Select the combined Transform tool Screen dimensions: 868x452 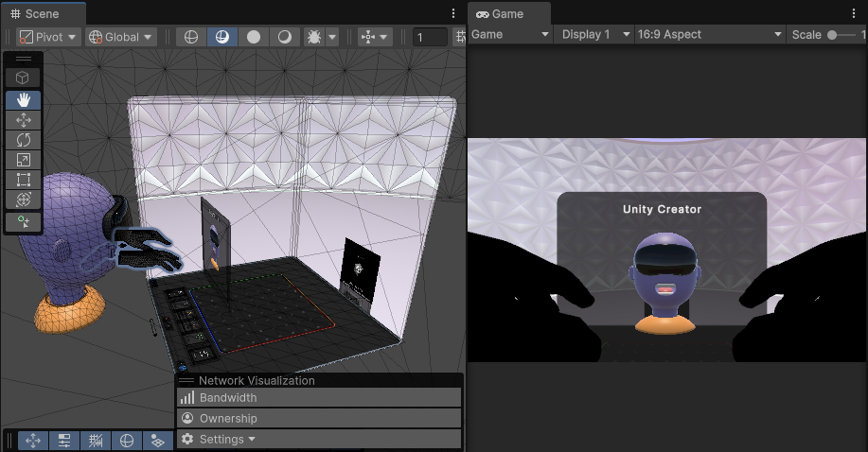click(x=24, y=200)
